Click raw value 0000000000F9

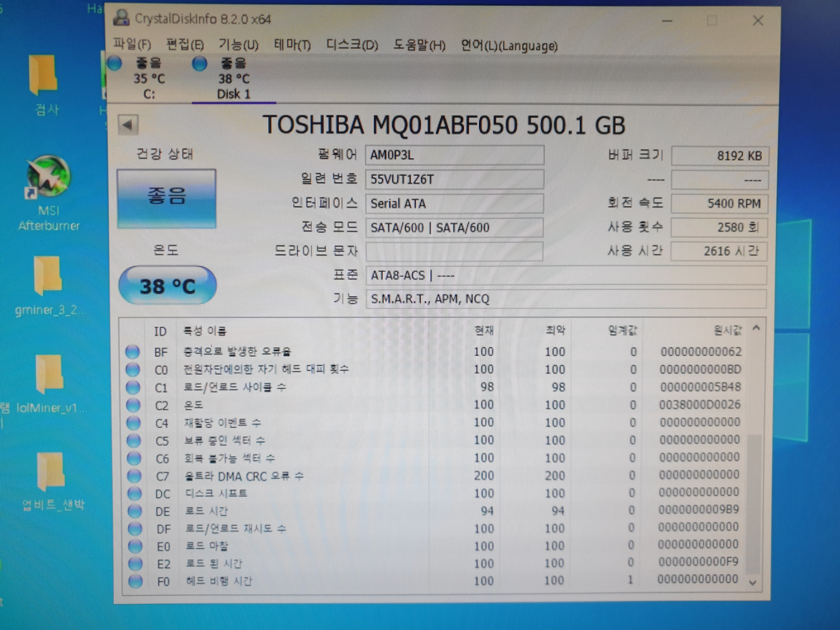tap(698, 562)
